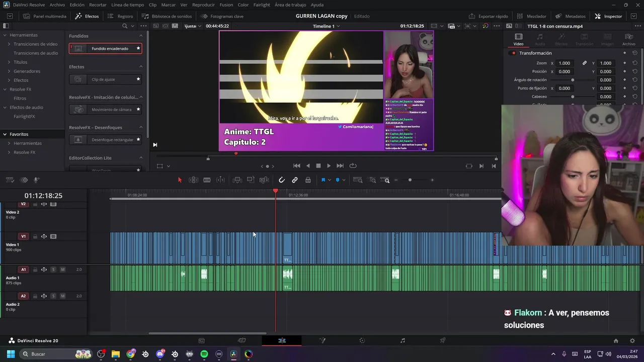
Task: Mute the Audio 2 track
Action: coord(62,296)
